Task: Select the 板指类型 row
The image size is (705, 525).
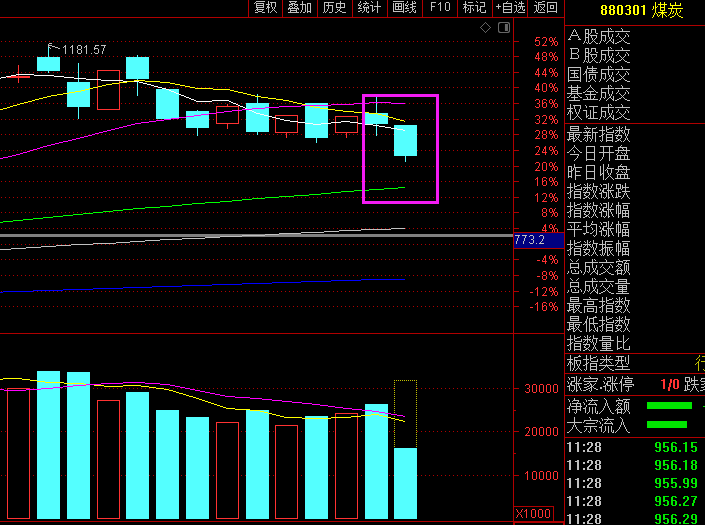Action: pyautogui.click(x=635, y=363)
